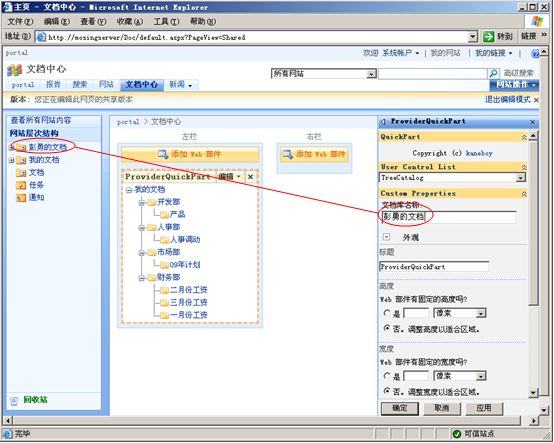Switch to the 报告 tab
Screen dimensions: 554x443
point(53,85)
